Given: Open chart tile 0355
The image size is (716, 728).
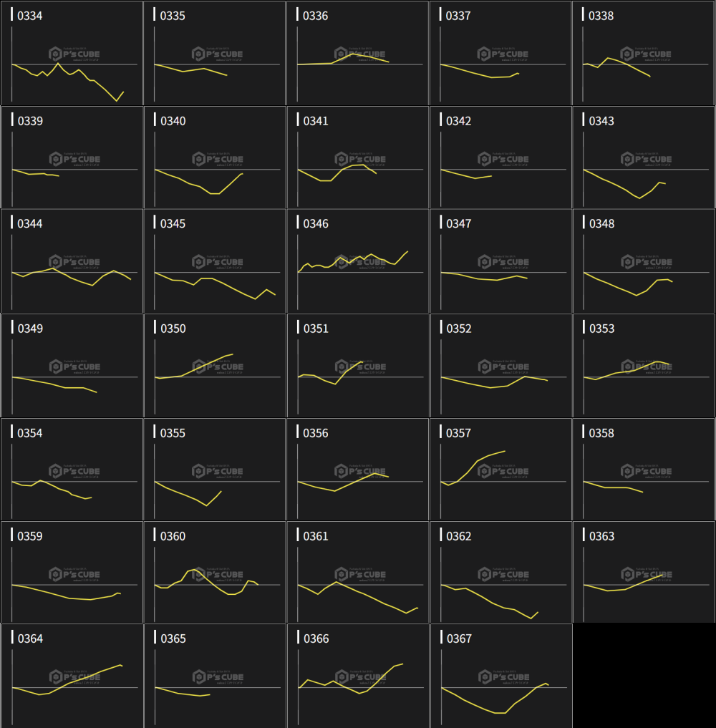Looking at the screenshot, I should click(x=215, y=470).
